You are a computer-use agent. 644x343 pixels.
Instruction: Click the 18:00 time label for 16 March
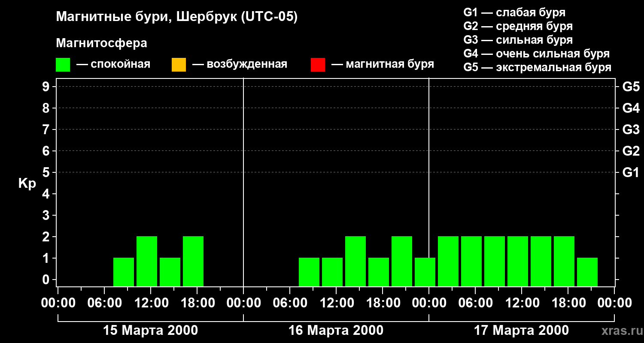(383, 303)
